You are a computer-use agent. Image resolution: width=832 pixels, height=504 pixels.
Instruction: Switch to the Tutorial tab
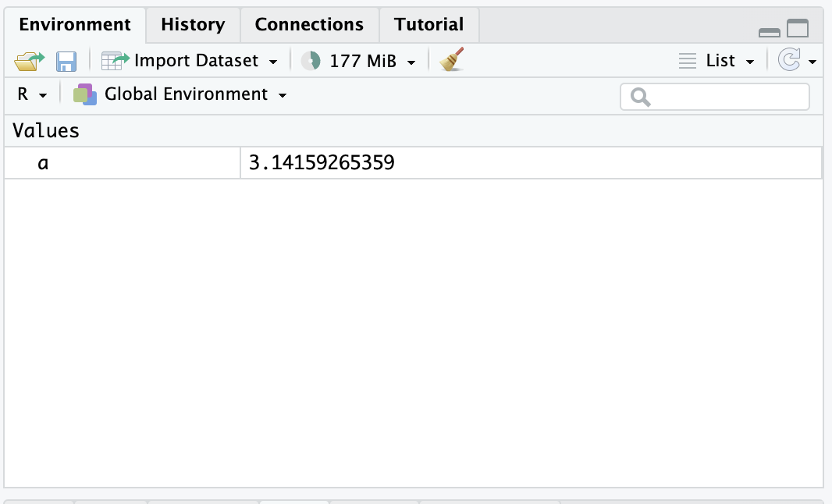tap(428, 24)
